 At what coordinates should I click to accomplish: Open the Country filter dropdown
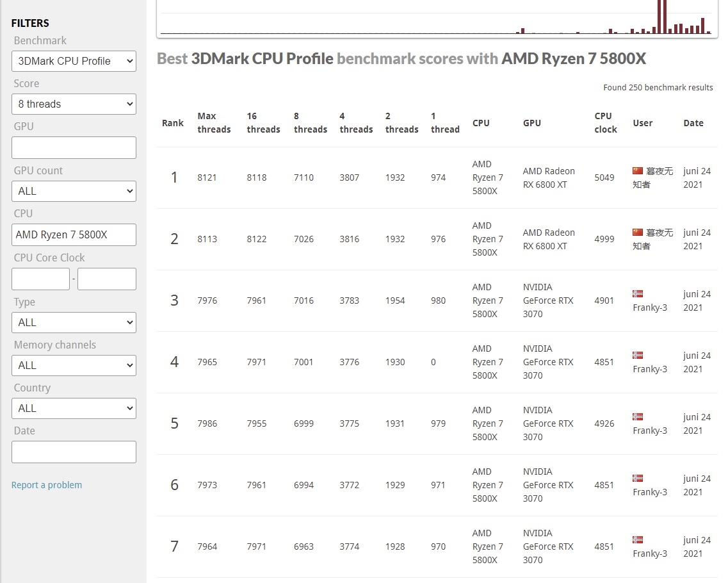74,408
